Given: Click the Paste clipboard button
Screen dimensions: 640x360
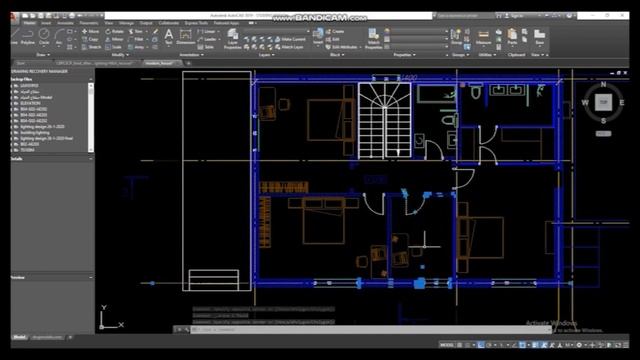Looking at the screenshot, I should click(512, 36).
